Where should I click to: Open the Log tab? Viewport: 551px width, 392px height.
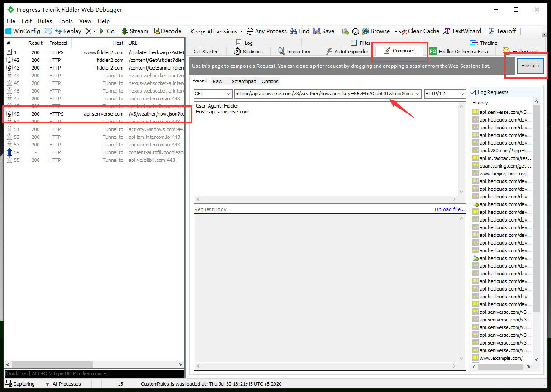pos(244,43)
